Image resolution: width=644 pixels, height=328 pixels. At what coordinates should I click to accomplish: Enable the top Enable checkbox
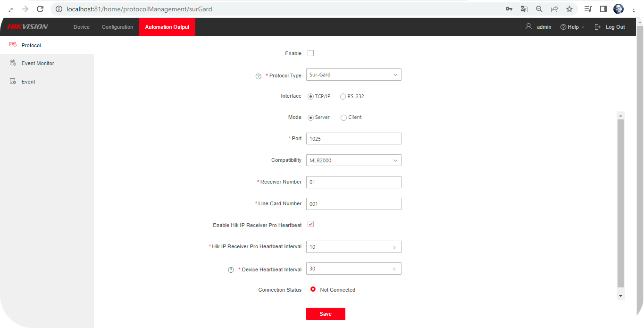310,53
